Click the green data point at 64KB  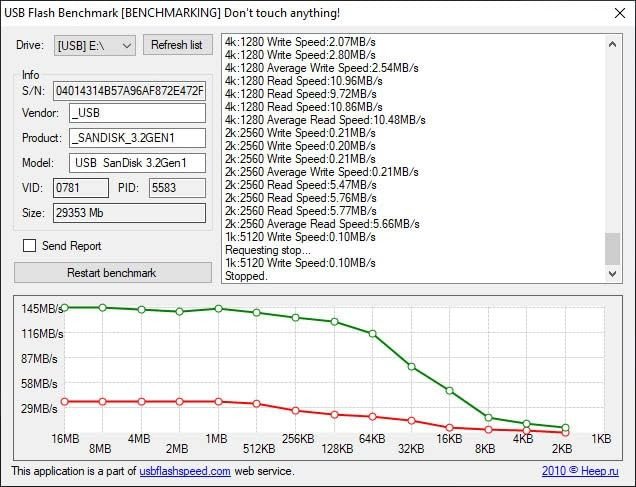click(x=372, y=333)
